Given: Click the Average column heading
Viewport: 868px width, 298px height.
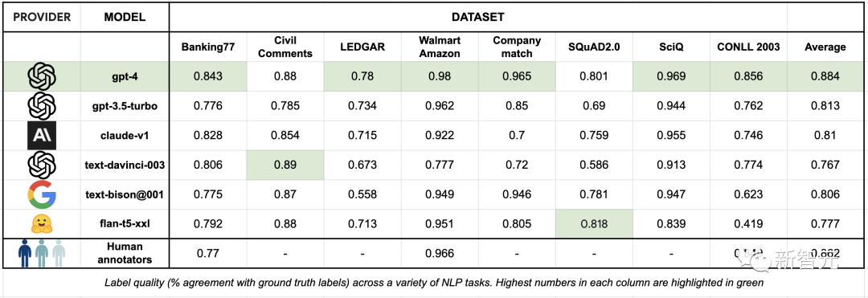Looking at the screenshot, I should click(x=825, y=47).
